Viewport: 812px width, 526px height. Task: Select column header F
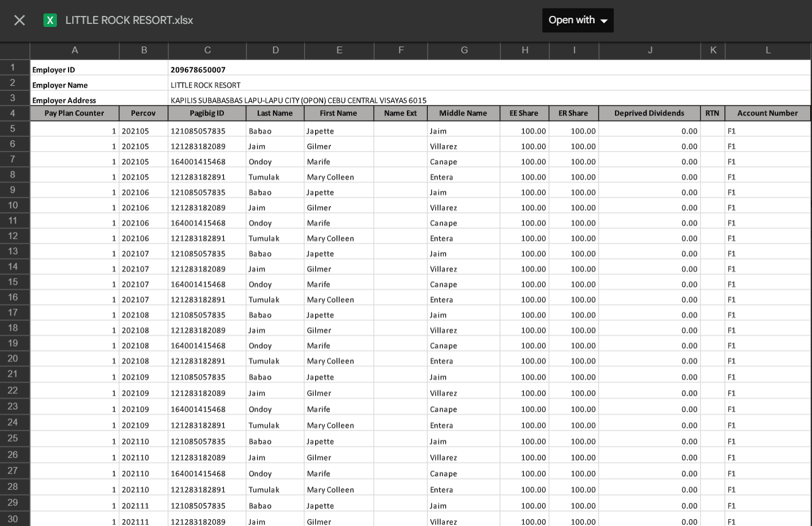[x=401, y=50]
